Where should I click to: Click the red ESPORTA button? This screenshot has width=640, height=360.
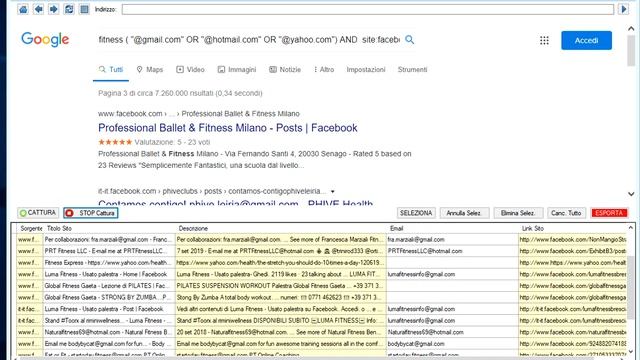pos(609,213)
